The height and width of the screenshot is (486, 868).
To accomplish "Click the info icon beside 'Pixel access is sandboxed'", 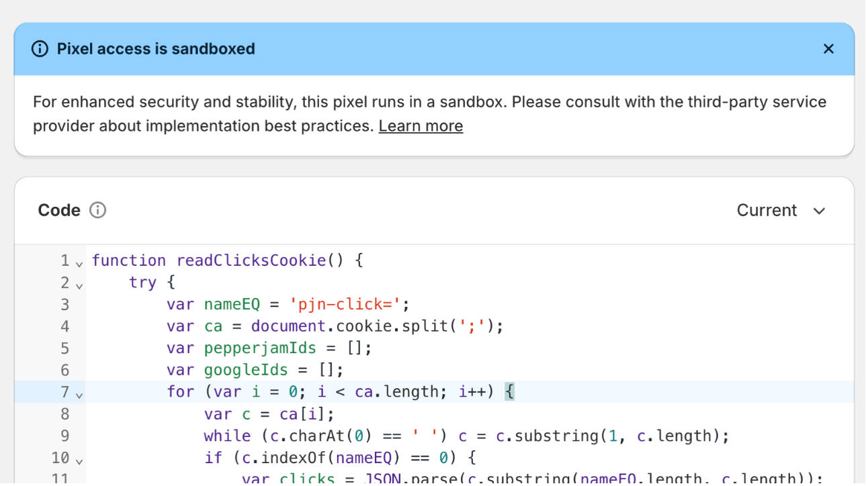I will click(40, 49).
